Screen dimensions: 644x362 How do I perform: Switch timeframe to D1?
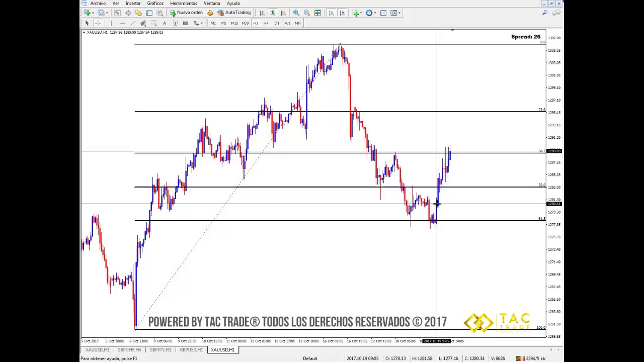pyautogui.click(x=277, y=23)
